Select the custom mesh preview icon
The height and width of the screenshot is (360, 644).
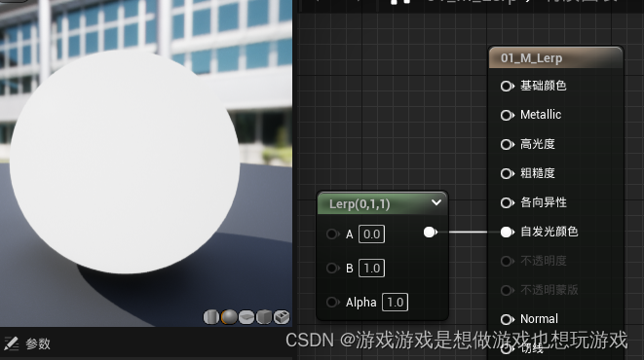(282, 317)
